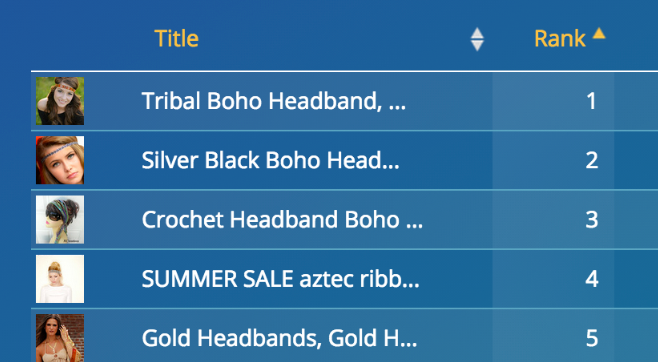Open the Crochet Headband Boho listing title

click(282, 220)
